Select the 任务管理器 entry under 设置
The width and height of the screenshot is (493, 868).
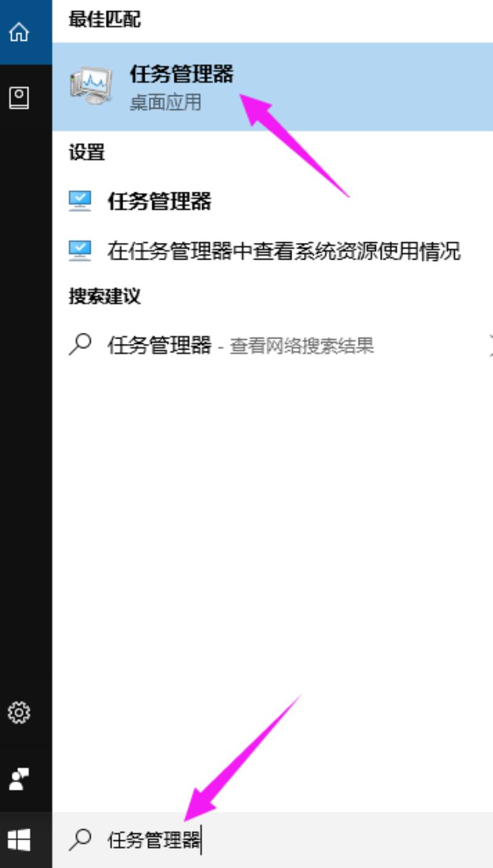point(272,201)
